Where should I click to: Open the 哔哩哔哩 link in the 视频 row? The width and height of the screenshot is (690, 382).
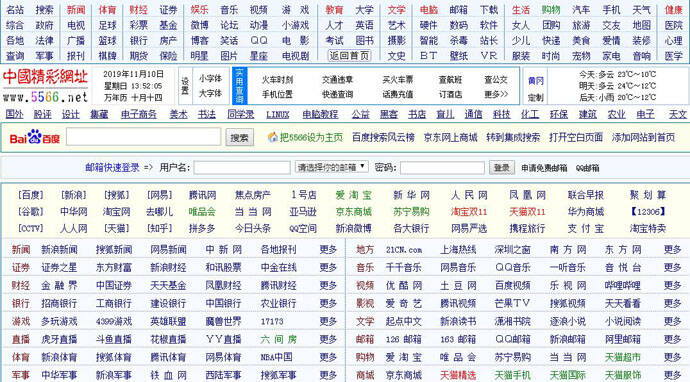(622, 285)
